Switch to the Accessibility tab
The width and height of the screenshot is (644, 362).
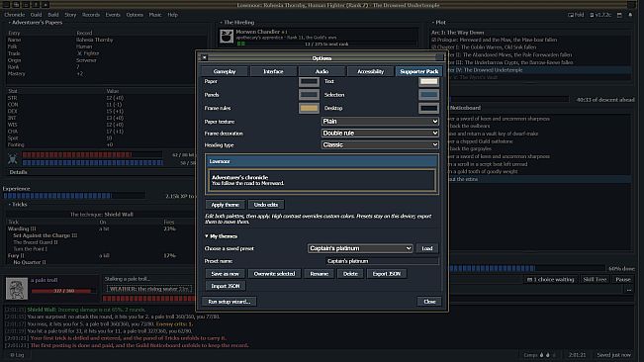pos(370,71)
